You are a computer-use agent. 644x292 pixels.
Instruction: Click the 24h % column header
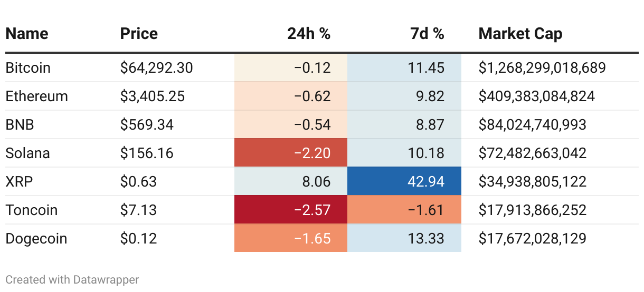click(309, 34)
